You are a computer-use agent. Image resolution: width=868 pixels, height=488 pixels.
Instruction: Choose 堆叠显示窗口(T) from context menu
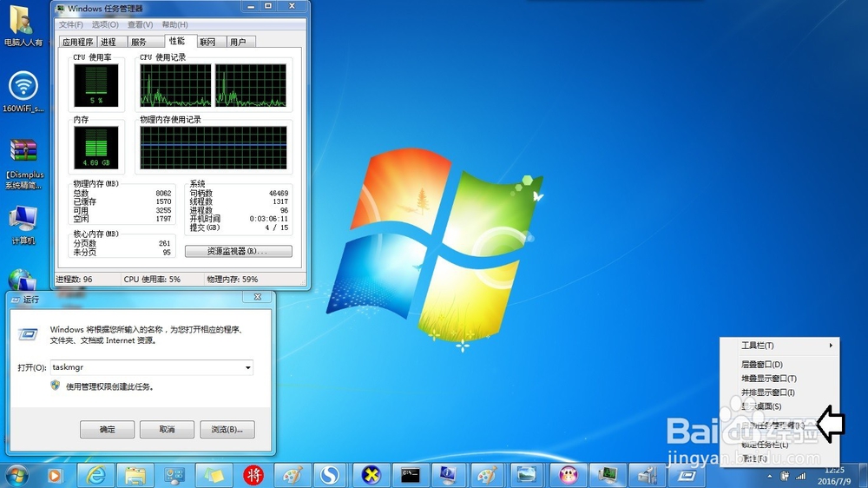pyautogui.click(x=779, y=379)
